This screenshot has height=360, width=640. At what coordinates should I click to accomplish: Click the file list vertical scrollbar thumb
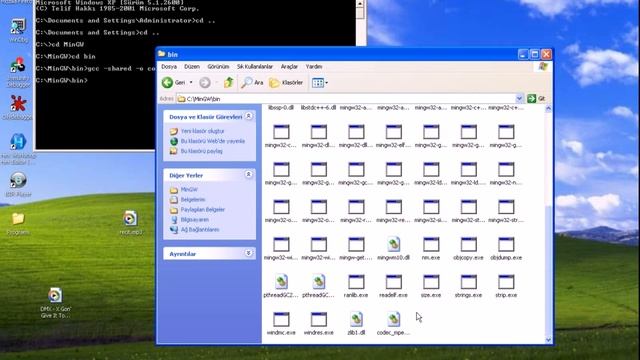tap(548, 271)
